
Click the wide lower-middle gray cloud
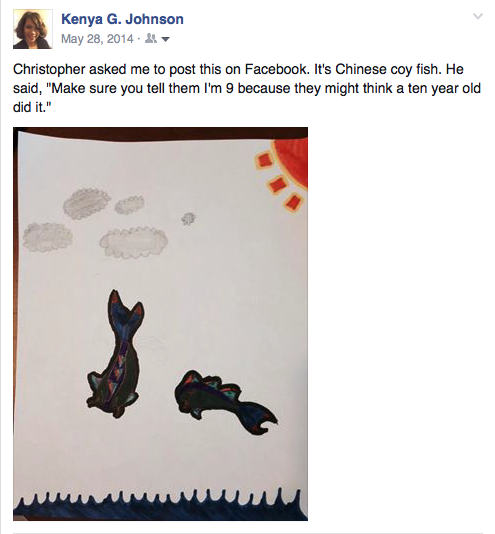pos(134,241)
